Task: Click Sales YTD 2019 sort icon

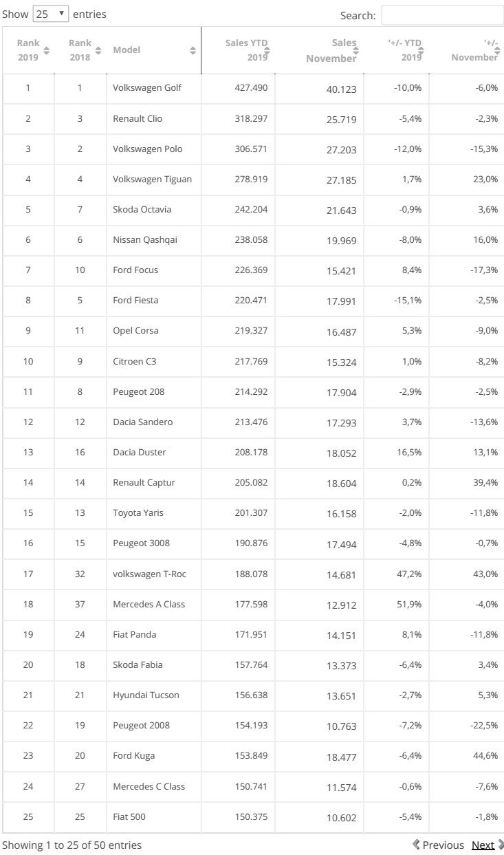Action: tap(267, 50)
